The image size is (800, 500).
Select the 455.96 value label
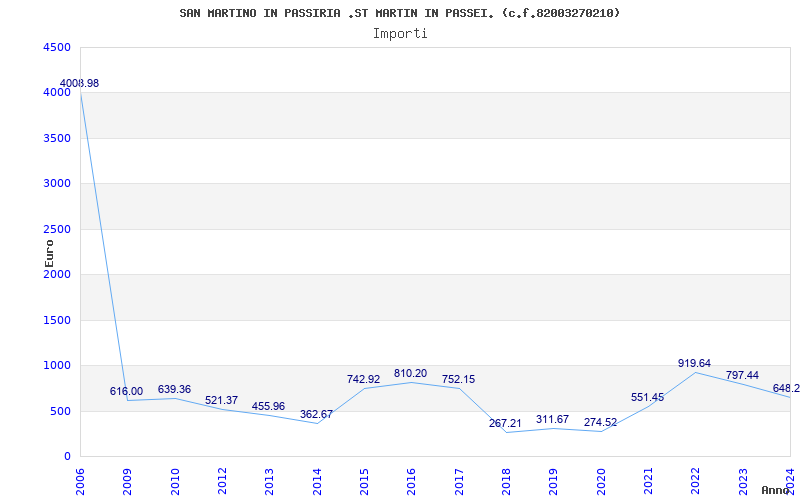pyautogui.click(x=268, y=406)
